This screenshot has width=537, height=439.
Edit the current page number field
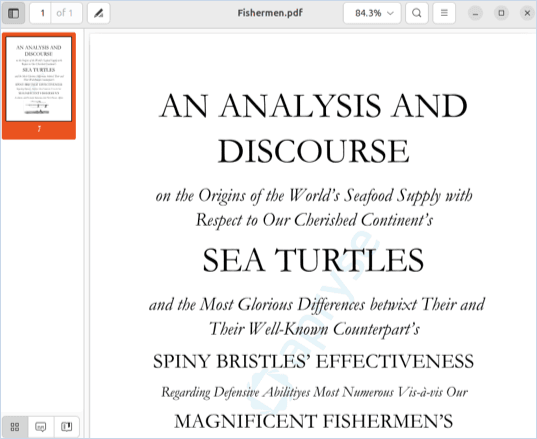[x=41, y=13]
